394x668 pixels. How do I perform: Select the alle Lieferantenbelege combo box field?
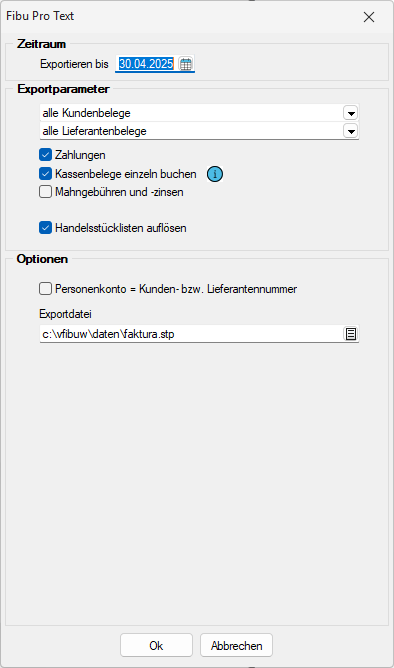[199, 131]
